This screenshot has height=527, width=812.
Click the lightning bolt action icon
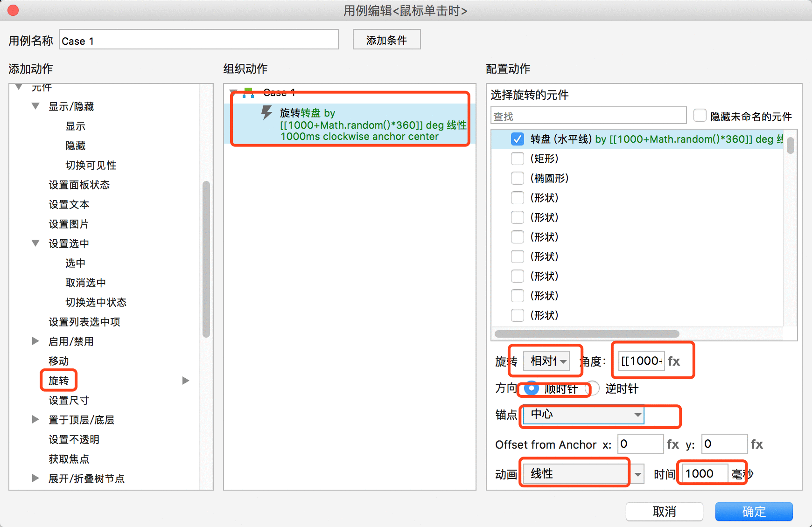coord(266,112)
